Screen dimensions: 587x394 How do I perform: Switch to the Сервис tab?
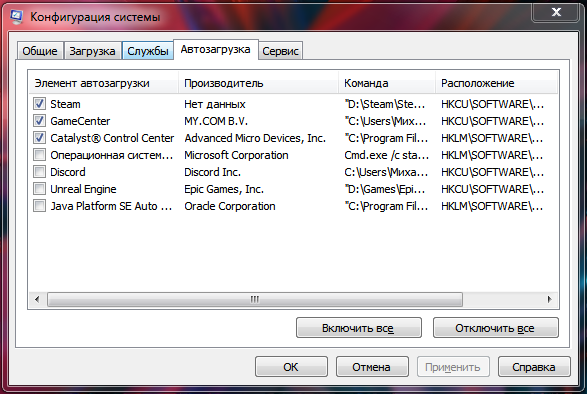(x=280, y=51)
